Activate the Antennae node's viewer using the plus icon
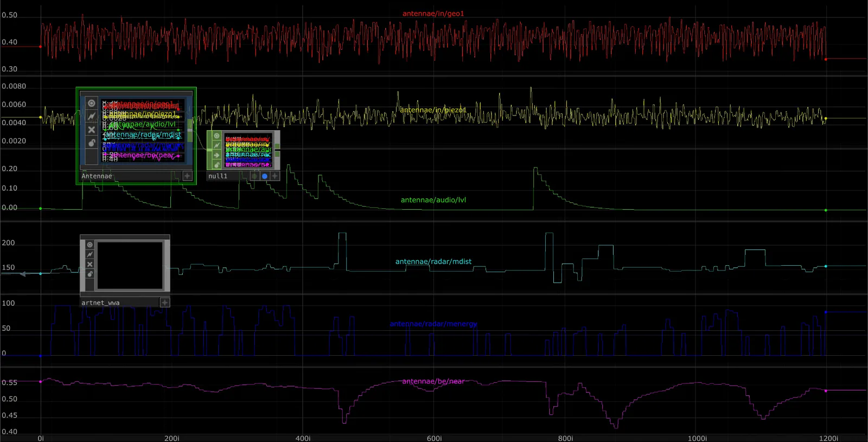Viewport: 868px width, 442px height. (x=187, y=176)
